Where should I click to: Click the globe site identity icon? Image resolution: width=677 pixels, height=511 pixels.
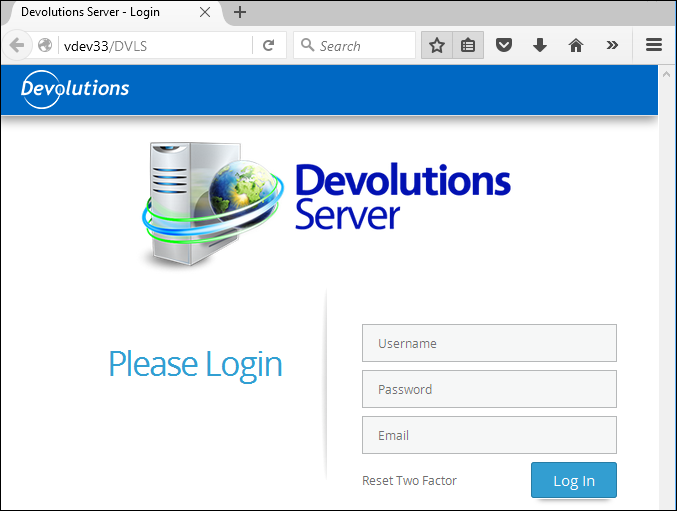[45, 45]
